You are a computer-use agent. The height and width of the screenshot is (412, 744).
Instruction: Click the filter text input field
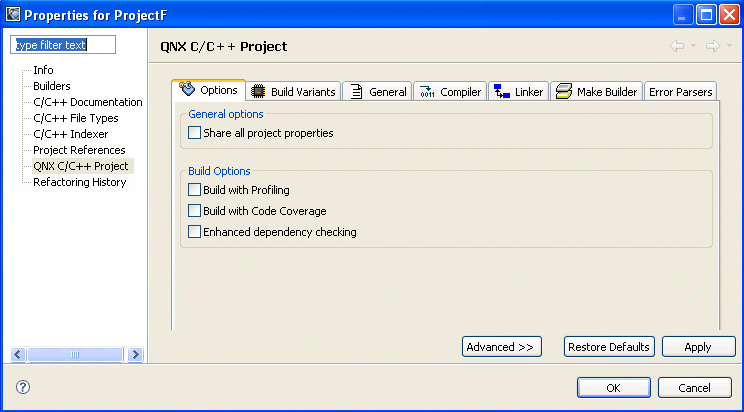[64, 45]
